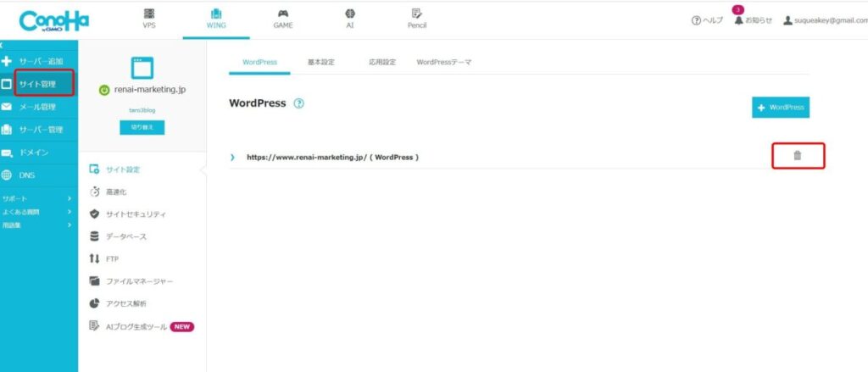Expand the renai-marketing.jp WordPress entry
The width and height of the screenshot is (868, 372).
(x=232, y=158)
